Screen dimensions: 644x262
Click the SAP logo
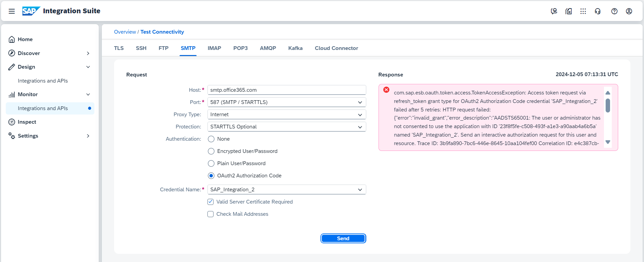click(31, 11)
